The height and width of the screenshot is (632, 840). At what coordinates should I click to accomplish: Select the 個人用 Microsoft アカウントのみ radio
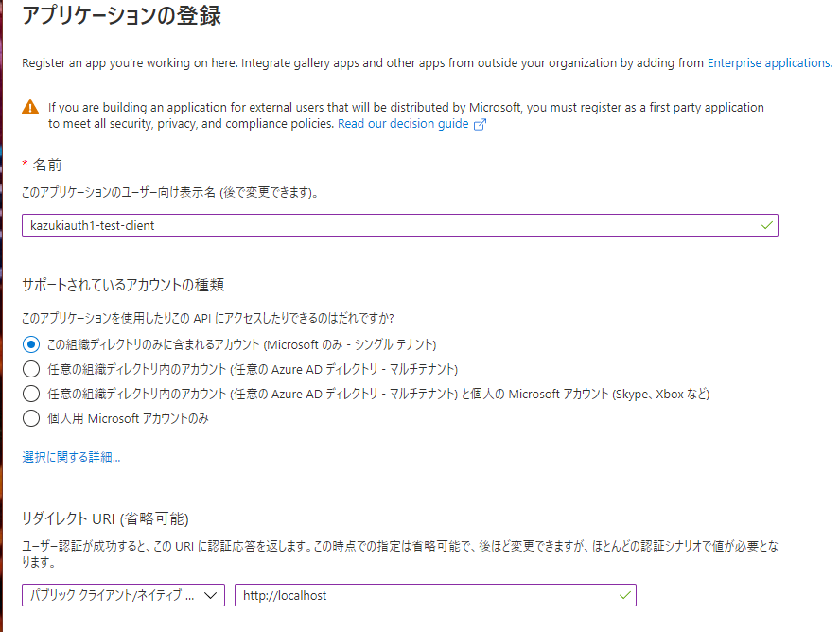[x=31, y=418]
